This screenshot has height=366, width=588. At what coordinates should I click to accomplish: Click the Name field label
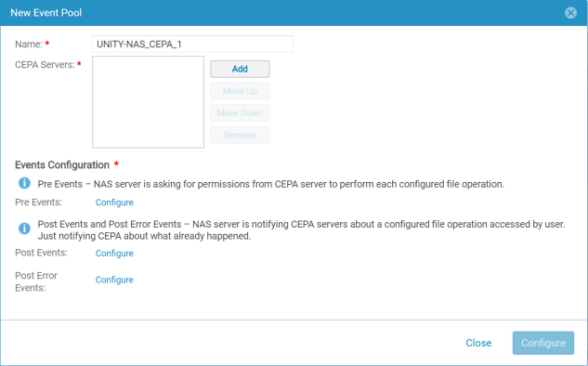29,45
